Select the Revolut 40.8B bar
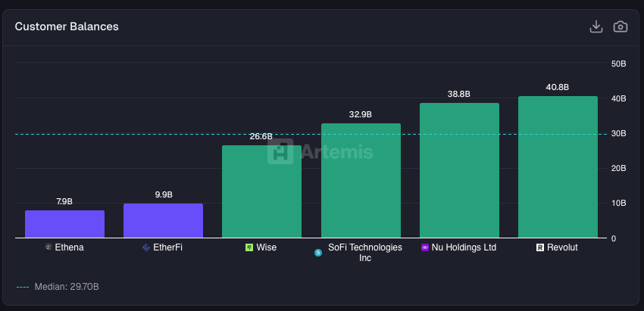 pos(558,167)
